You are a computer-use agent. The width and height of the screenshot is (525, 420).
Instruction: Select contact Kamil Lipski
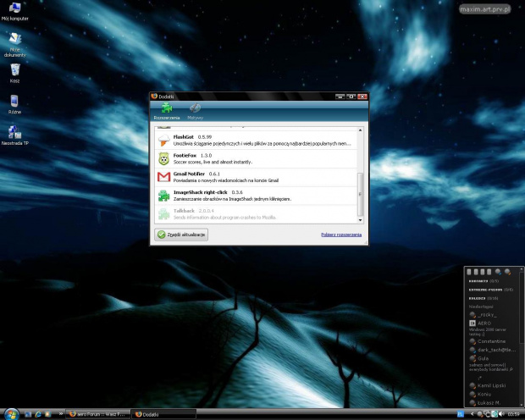488,385
